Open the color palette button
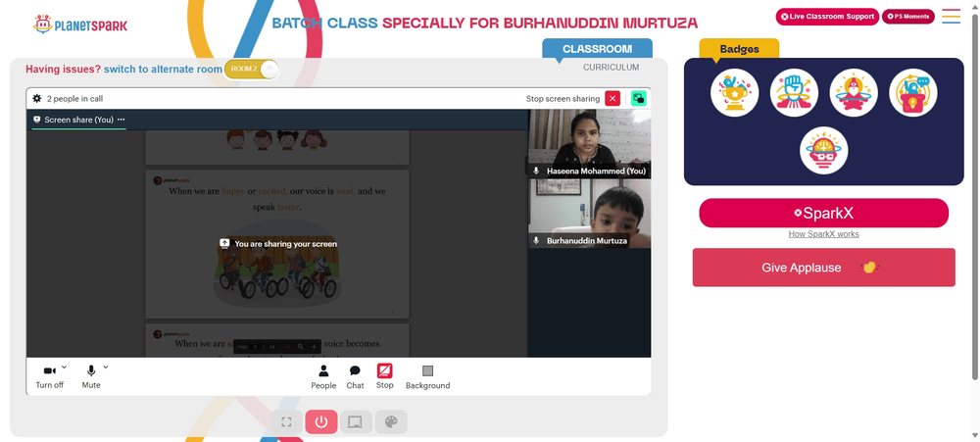This screenshot has height=442, width=980. coord(391,422)
